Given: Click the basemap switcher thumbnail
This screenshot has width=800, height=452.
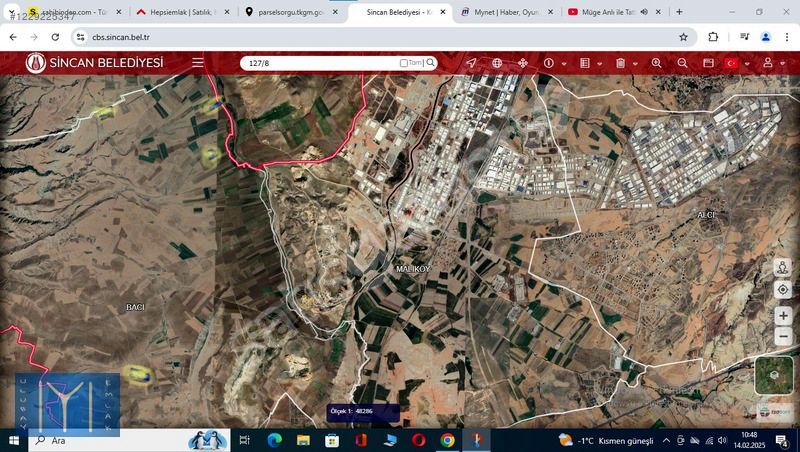Looking at the screenshot, I should (773, 375).
